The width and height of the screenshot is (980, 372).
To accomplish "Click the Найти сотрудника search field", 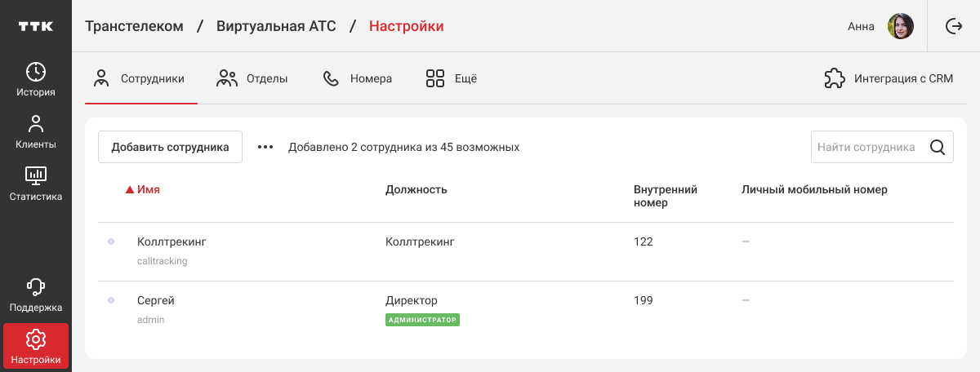I will coord(867,148).
